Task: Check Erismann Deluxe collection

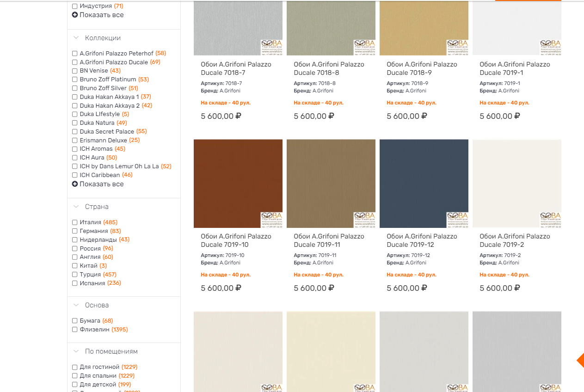Action: (75, 141)
